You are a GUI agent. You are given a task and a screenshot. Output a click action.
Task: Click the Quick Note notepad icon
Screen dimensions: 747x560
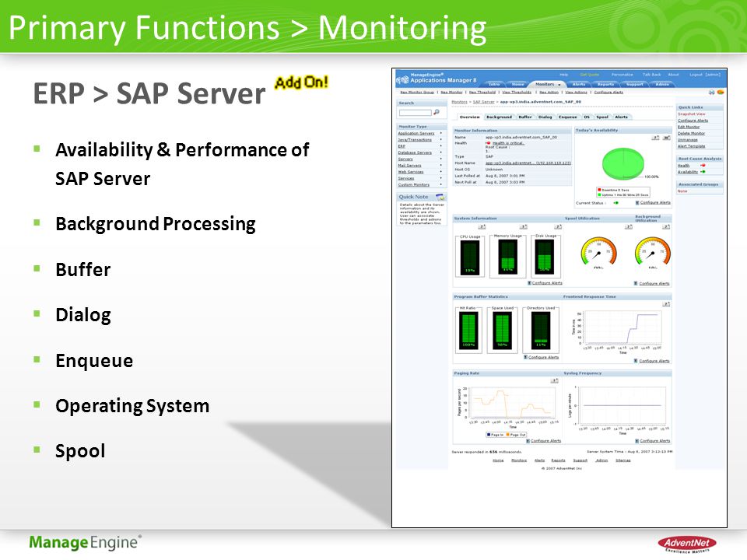[x=440, y=197]
